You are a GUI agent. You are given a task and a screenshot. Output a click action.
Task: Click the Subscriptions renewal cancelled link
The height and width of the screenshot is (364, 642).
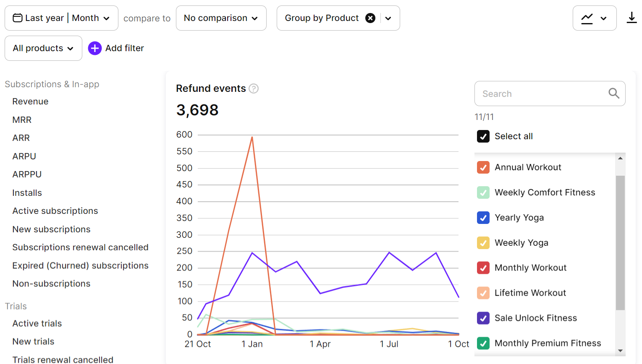[80, 247]
